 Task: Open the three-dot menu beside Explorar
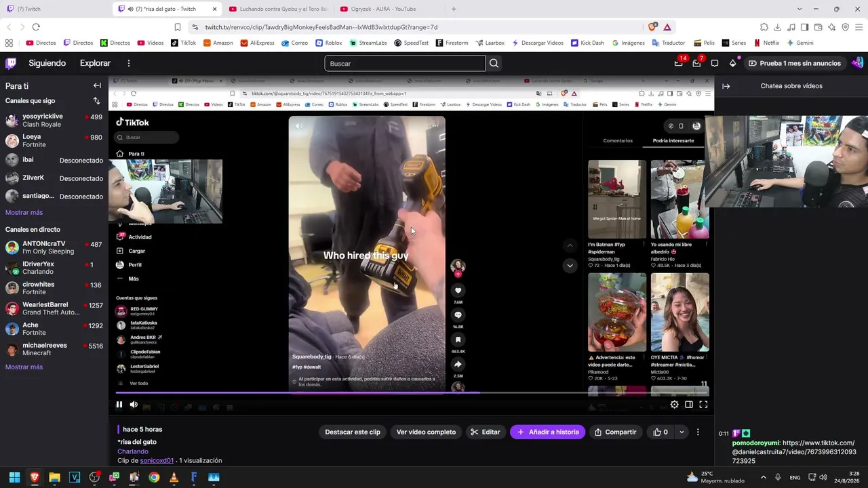point(128,63)
